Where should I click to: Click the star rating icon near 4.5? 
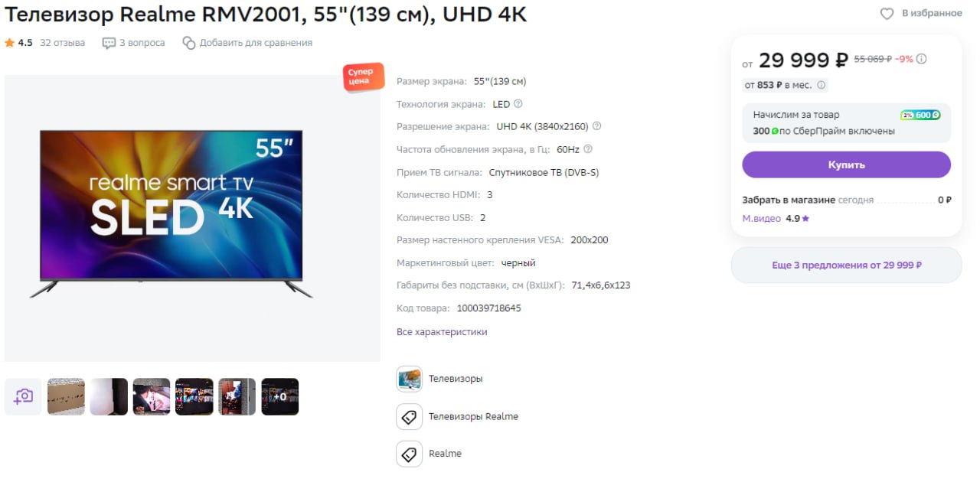(9, 43)
